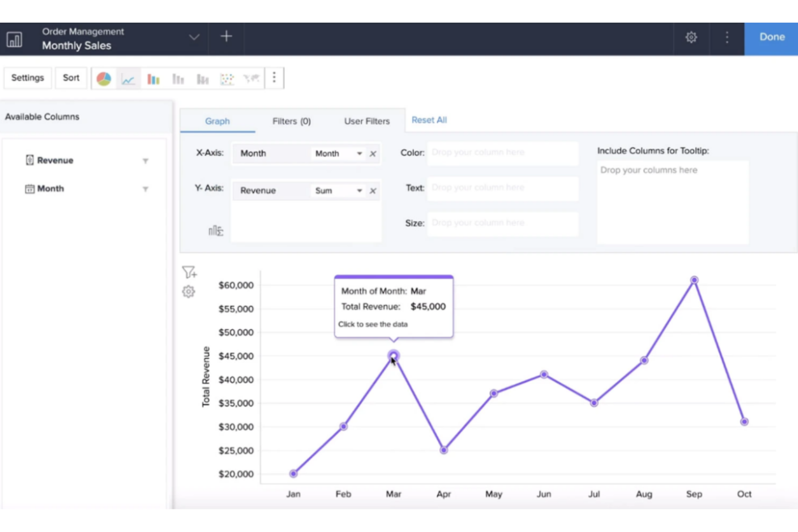Click the plus icon to add new report
This screenshot has height=532, width=798.
point(226,37)
